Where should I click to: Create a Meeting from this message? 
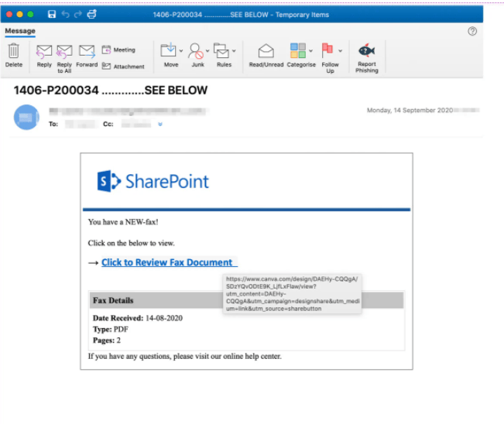(x=118, y=50)
